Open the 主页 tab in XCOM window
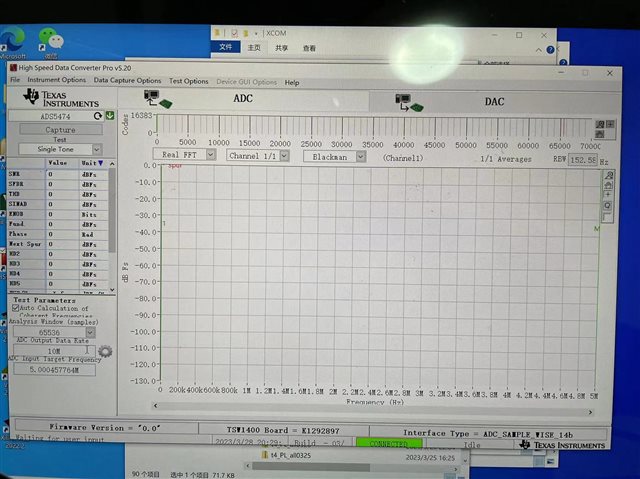The height and width of the screenshot is (479, 640). [x=254, y=48]
